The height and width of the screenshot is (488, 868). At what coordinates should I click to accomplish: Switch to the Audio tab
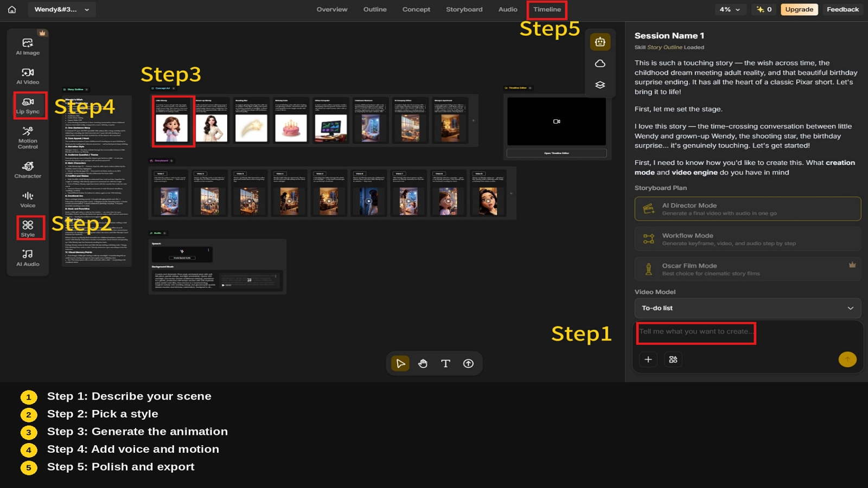pyautogui.click(x=508, y=9)
